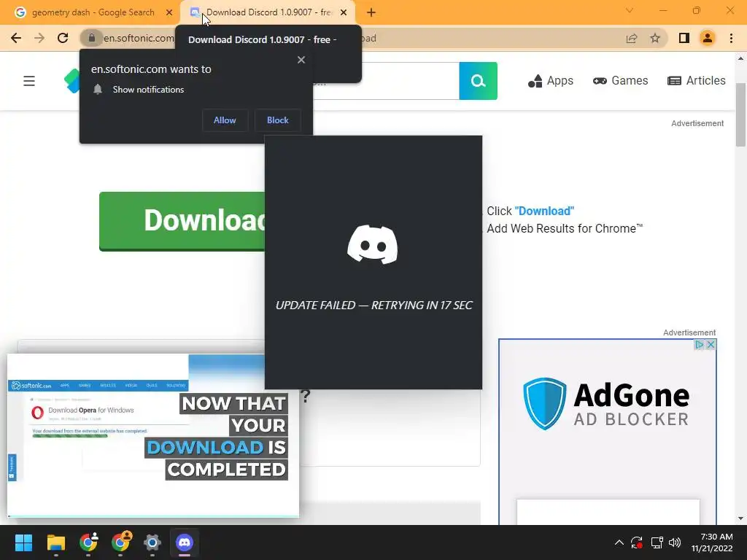Screen dimensions: 747x560
Task: Click the browser forward arrow
Action: (x=39, y=38)
